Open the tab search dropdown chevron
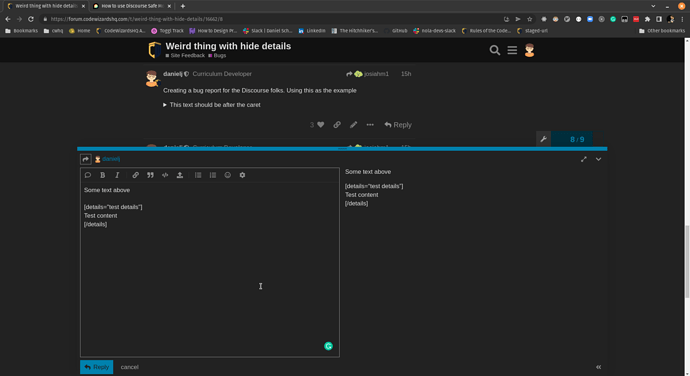Image resolution: width=690 pixels, height=376 pixels. (653, 6)
